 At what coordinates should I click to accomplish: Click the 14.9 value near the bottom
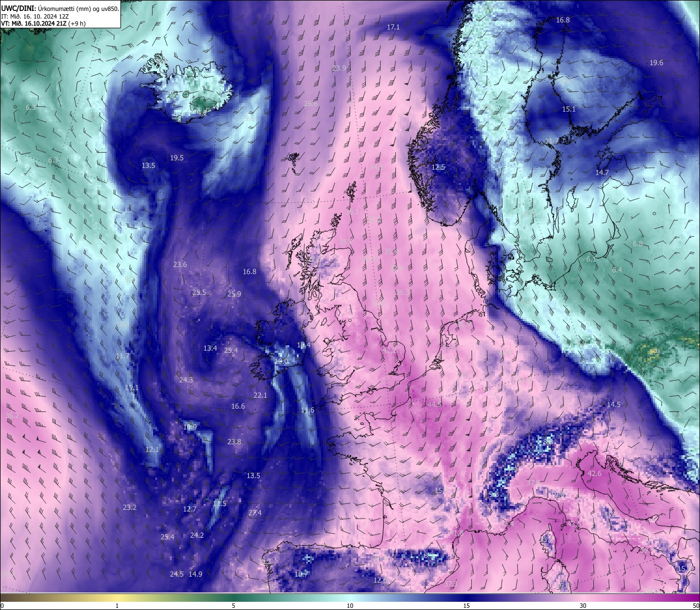tap(195, 574)
